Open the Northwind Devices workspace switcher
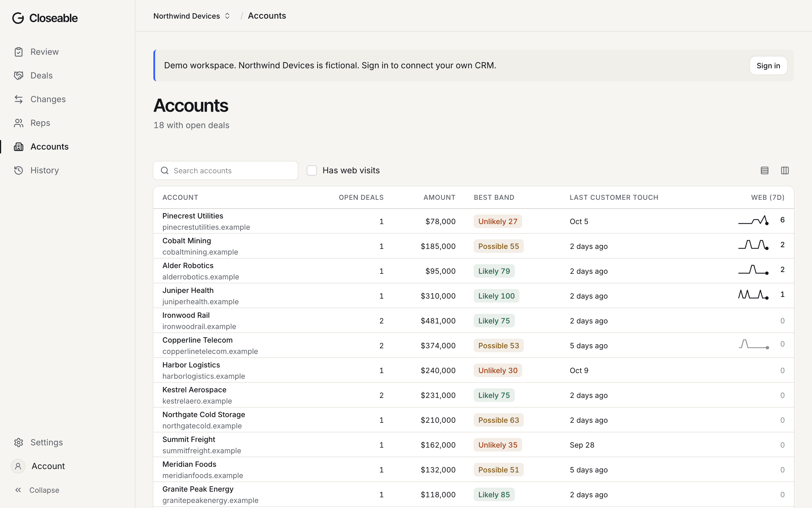Image resolution: width=812 pixels, height=508 pixels. click(x=192, y=16)
